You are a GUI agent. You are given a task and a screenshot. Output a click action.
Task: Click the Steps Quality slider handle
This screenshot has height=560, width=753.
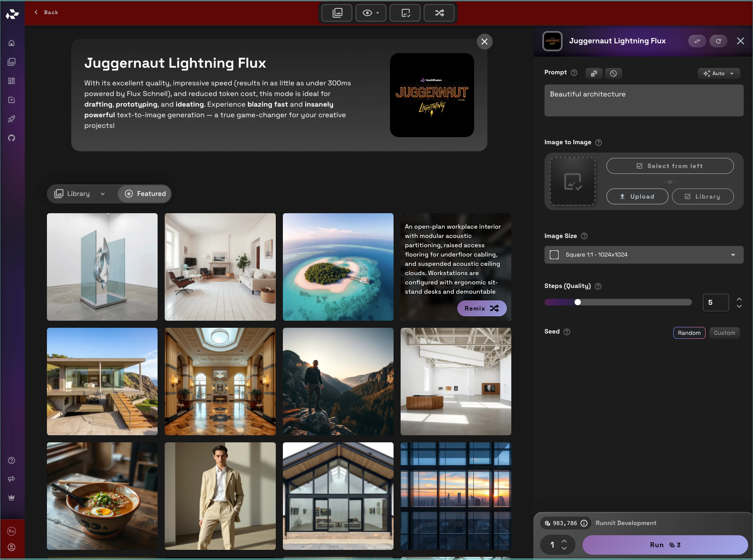pos(577,302)
